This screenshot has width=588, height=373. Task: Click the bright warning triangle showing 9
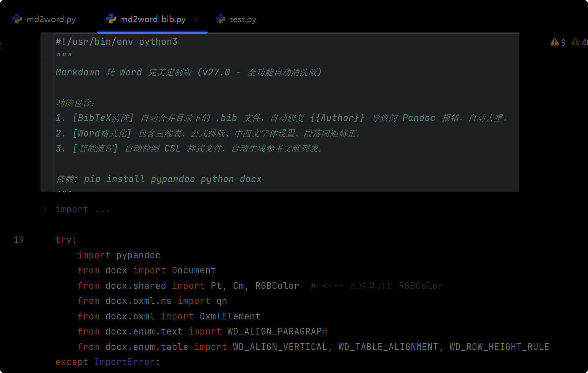[555, 42]
